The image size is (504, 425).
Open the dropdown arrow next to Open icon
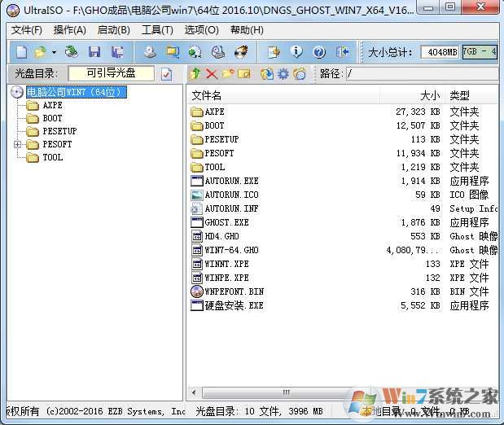(x=54, y=52)
